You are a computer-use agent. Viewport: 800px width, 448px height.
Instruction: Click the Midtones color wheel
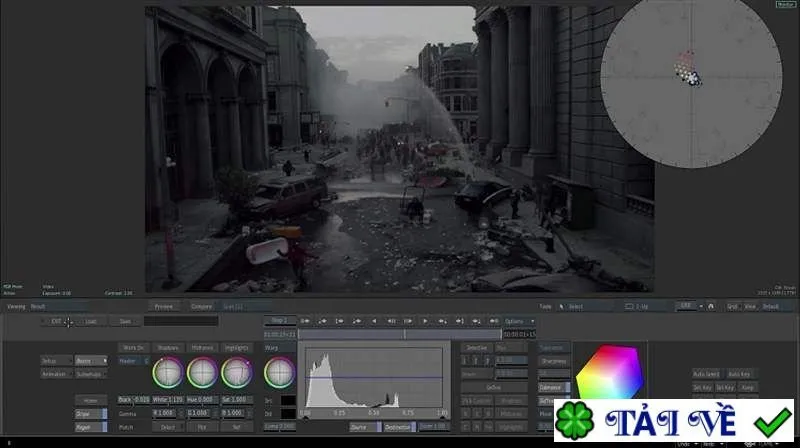click(x=202, y=372)
